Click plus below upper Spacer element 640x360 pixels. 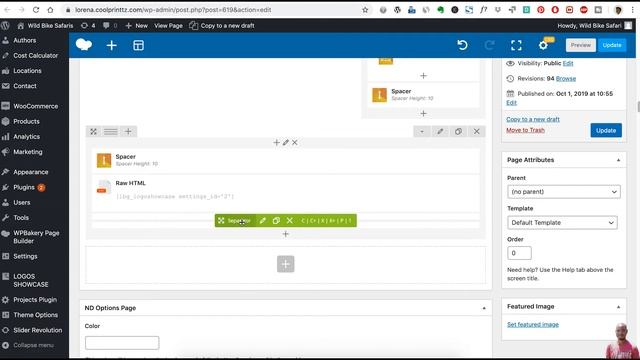(423, 113)
